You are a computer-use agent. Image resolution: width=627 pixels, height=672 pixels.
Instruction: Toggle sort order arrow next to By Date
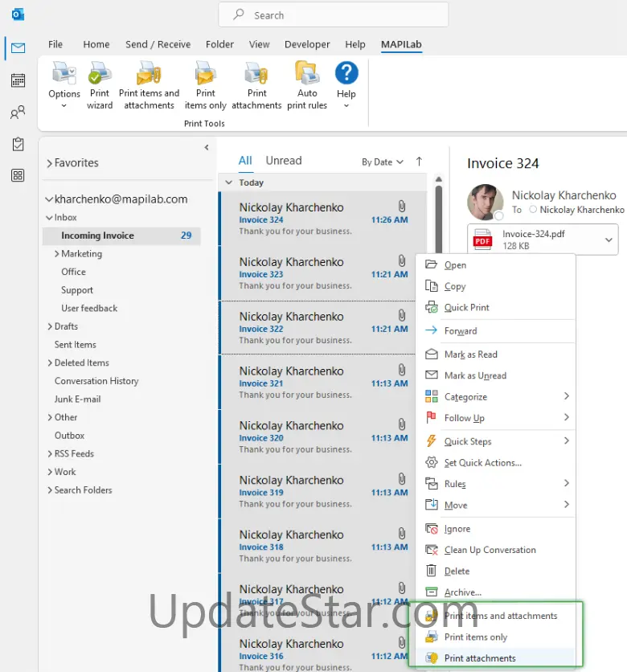pyautogui.click(x=419, y=162)
